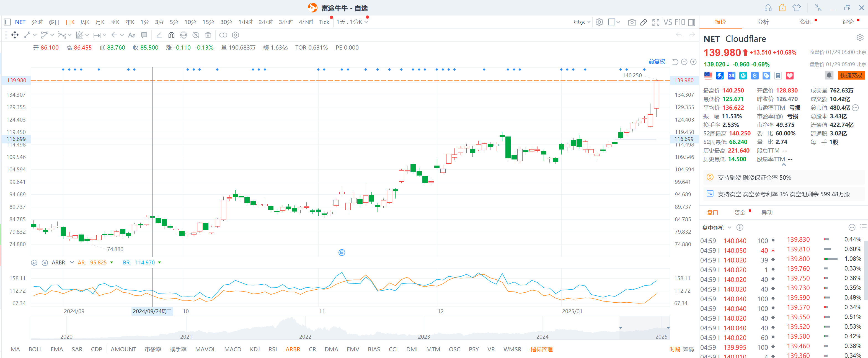Insert a comment bubble note on chart

[x=144, y=35]
